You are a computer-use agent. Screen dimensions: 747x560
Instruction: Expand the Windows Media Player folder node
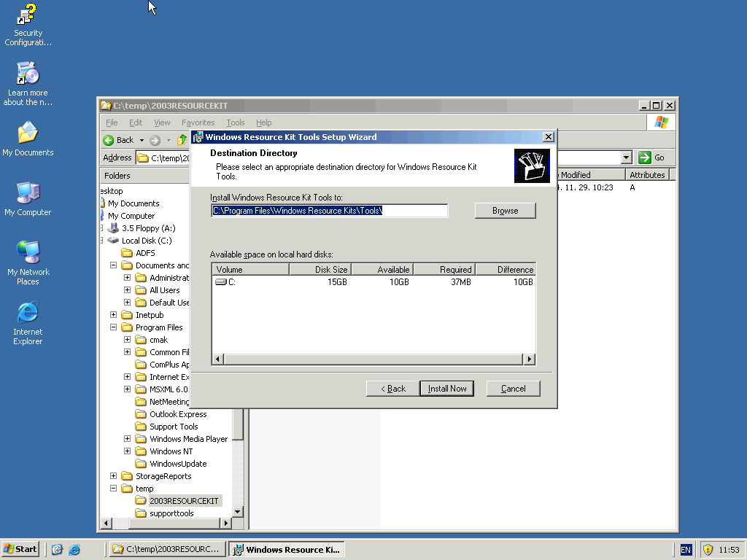[127, 439]
